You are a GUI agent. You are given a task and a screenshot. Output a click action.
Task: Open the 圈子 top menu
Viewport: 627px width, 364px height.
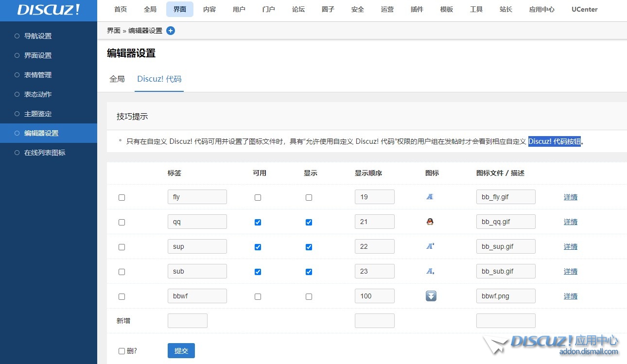point(328,9)
